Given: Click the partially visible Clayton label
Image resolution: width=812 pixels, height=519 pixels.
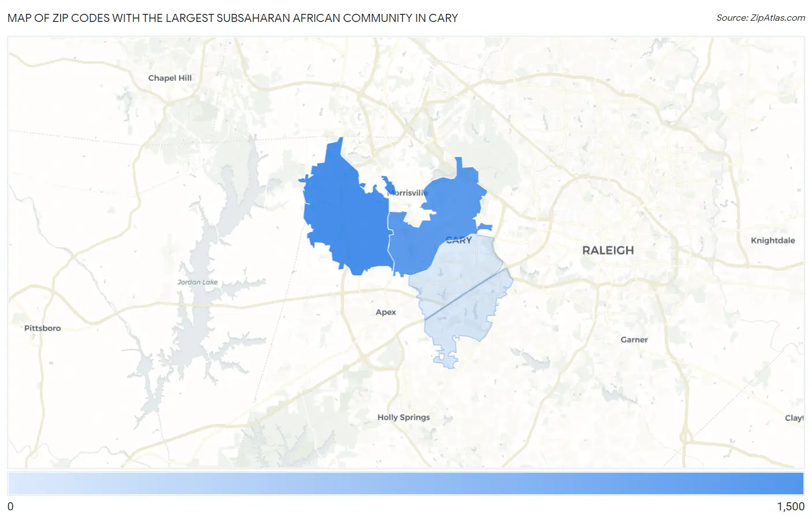Looking at the screenshot, I should (794, 418).
